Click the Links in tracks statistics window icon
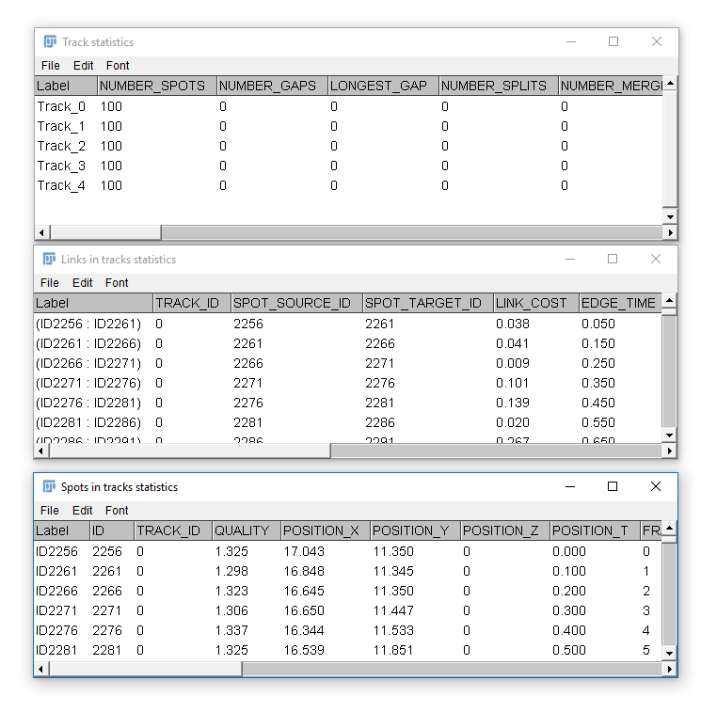The image size is (717, 728). tap(50, 259)
